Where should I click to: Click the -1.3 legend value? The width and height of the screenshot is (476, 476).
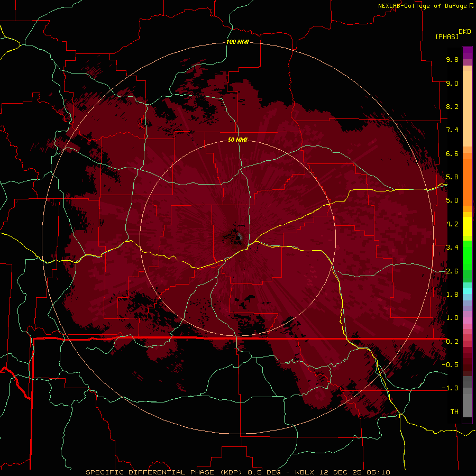click(x=450, y=388)
